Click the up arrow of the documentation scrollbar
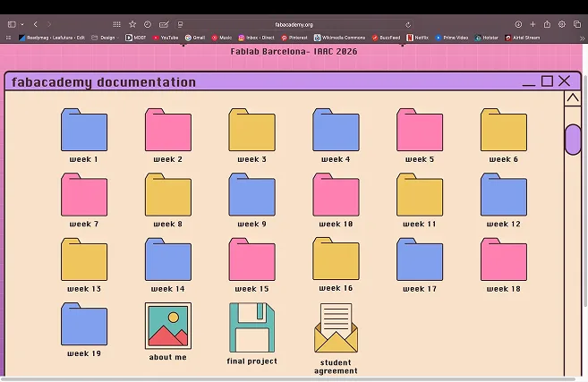The image size is (588, 382). [573, 98]
